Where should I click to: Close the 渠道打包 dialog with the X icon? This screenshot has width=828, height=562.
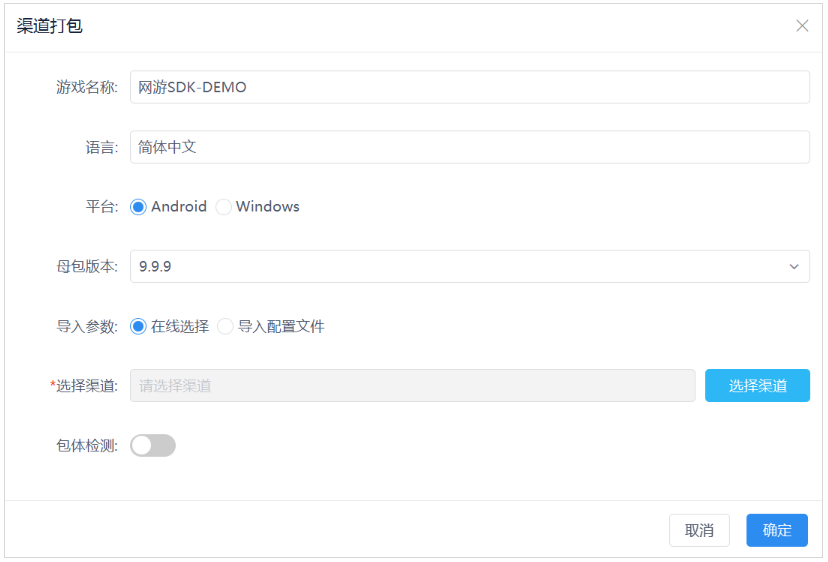tap(802, 26)
